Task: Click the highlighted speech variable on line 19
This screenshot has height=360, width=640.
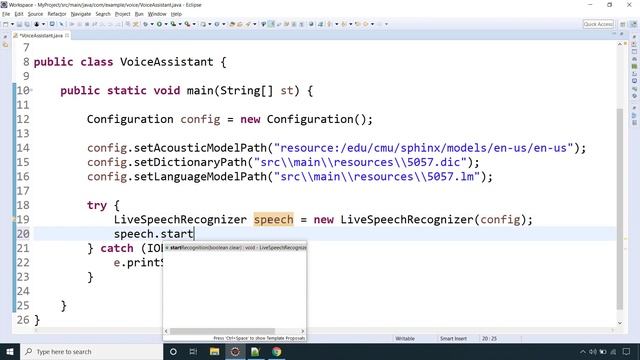Action: tap(273, 220)
